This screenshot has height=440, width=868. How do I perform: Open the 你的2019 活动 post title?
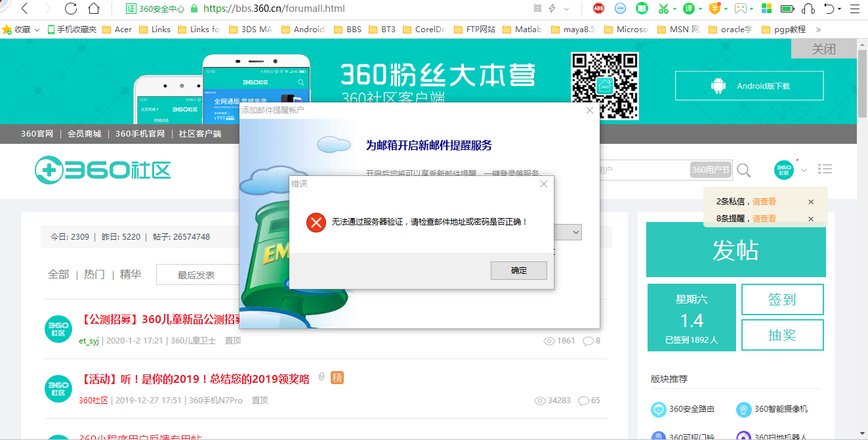[195, 379]
